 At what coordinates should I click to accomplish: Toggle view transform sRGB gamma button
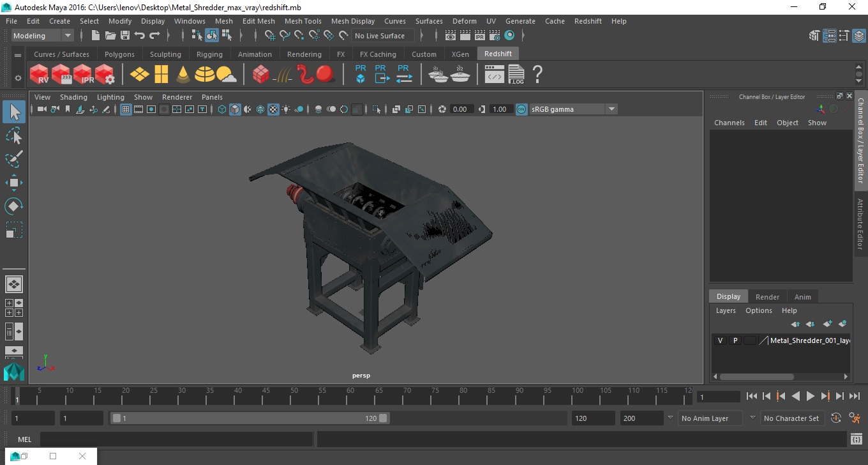521,109
